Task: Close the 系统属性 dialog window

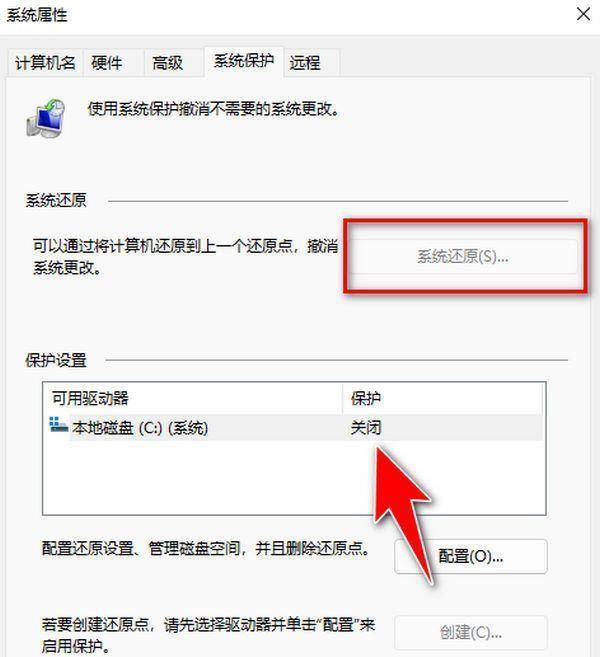Action: (x=583, y=15)
